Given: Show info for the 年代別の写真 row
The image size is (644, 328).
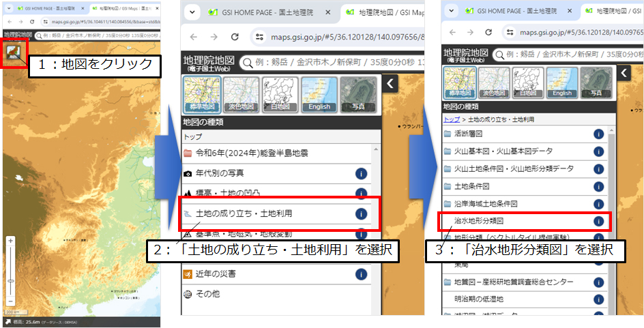Looking at the screenshot, I should (361, 174).
